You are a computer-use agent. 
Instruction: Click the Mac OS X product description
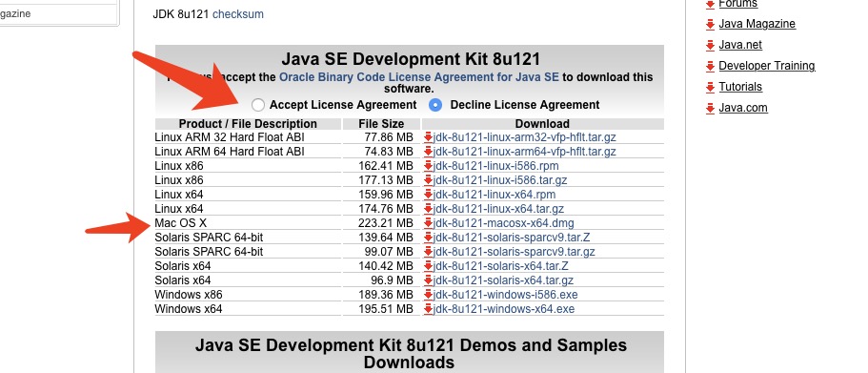point(180,223)
